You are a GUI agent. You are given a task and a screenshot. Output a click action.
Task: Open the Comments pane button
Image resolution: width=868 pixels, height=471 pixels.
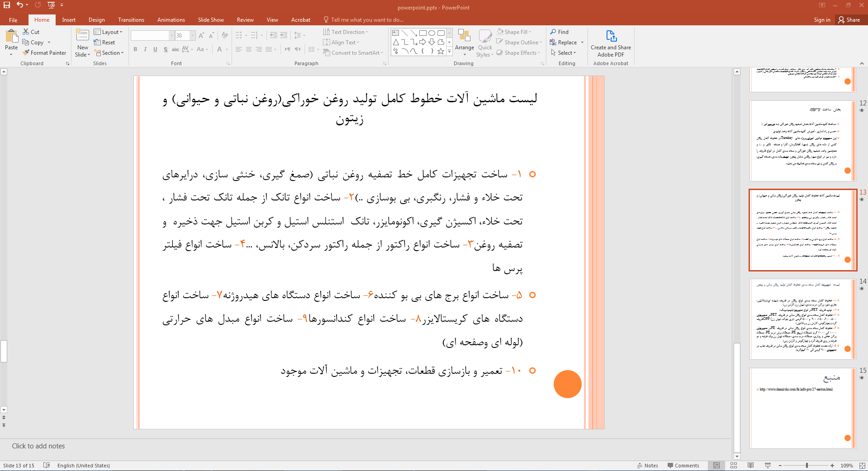(683, 466)
